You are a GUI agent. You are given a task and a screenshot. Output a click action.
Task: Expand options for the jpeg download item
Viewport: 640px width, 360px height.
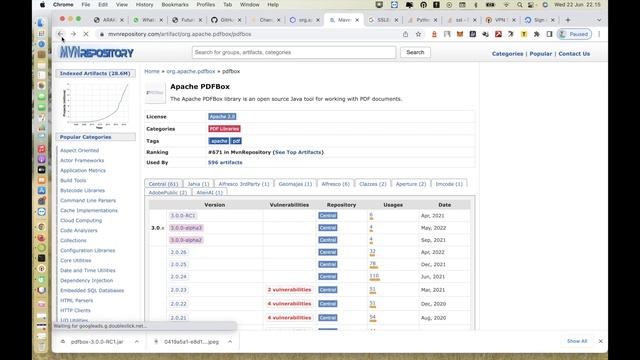click(230, 342)
